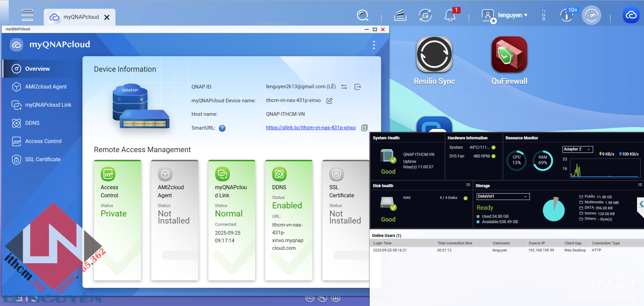The image size is (644, 306).
Task: Expand the DataVol1 storage volume dropdown
Action: pos(503,197)
